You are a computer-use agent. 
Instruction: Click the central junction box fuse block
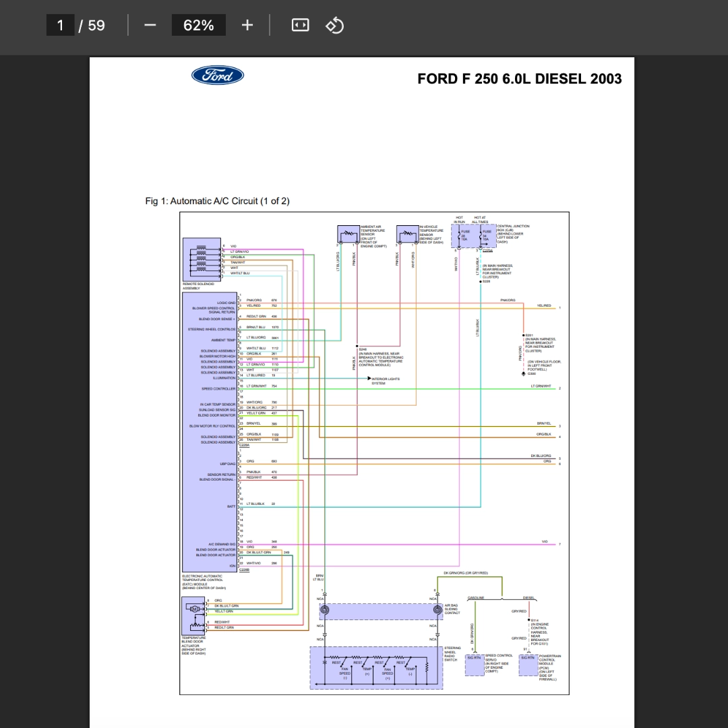(x=474, y=236)
